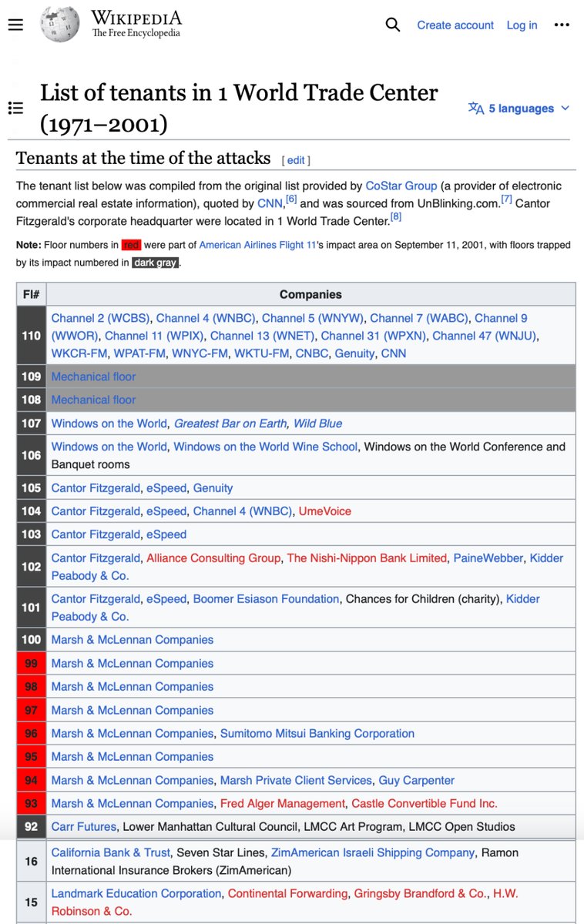The height and width of the screenshot is (924, 584).
Task: Open Continental Forwarding red link
Action: coord(287,894)
